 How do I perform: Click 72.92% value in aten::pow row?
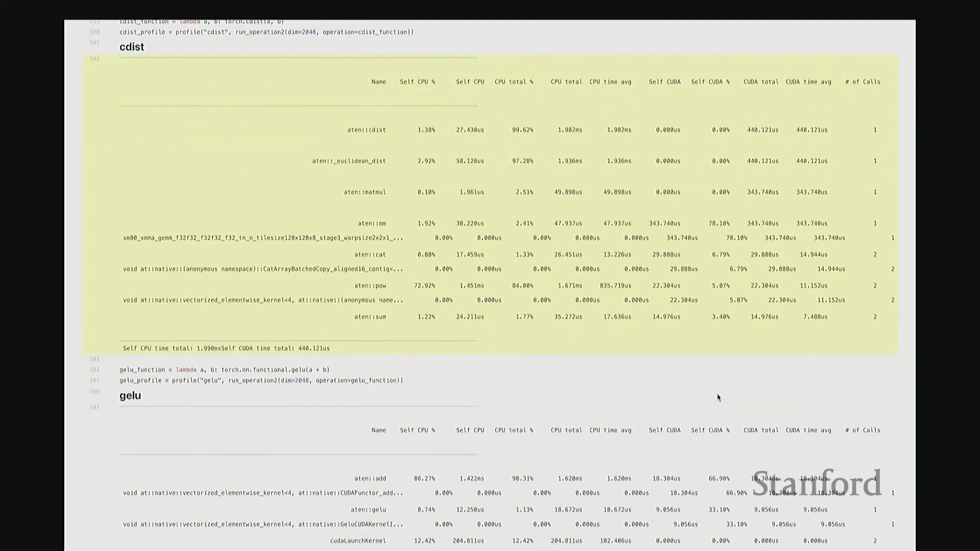(x=425, y=286)
